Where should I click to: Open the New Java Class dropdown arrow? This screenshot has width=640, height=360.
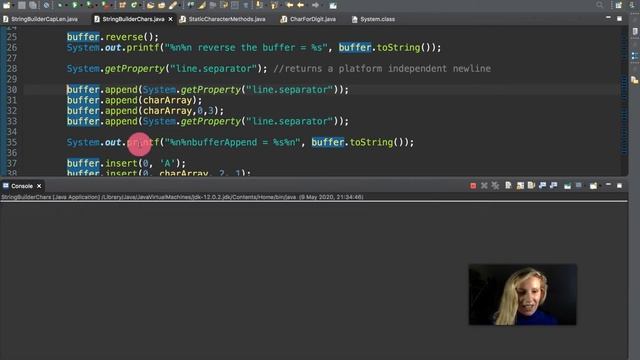pyautogui.click(x=140, y=6)
